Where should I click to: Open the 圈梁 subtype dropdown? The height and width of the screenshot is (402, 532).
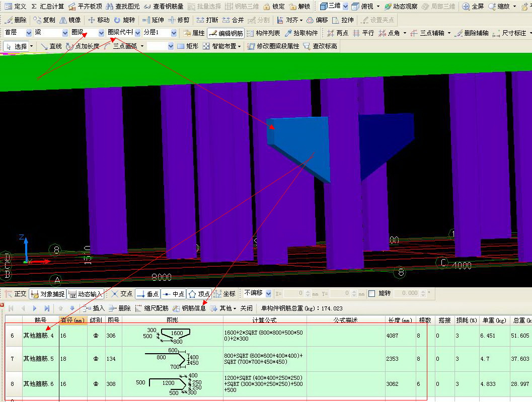[101, 33]
